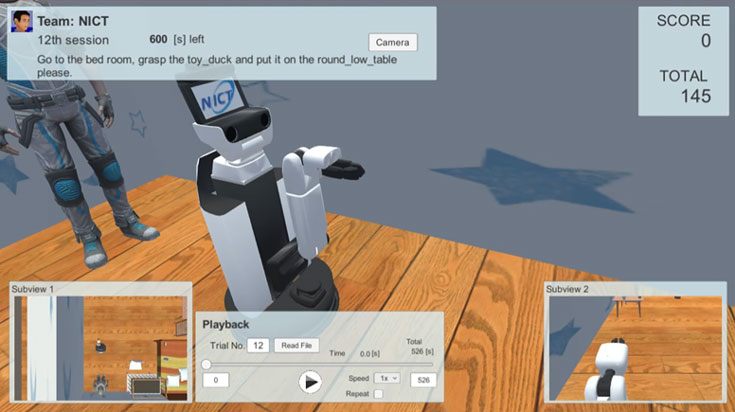Click the Playback panel title

tap(225, 324)
